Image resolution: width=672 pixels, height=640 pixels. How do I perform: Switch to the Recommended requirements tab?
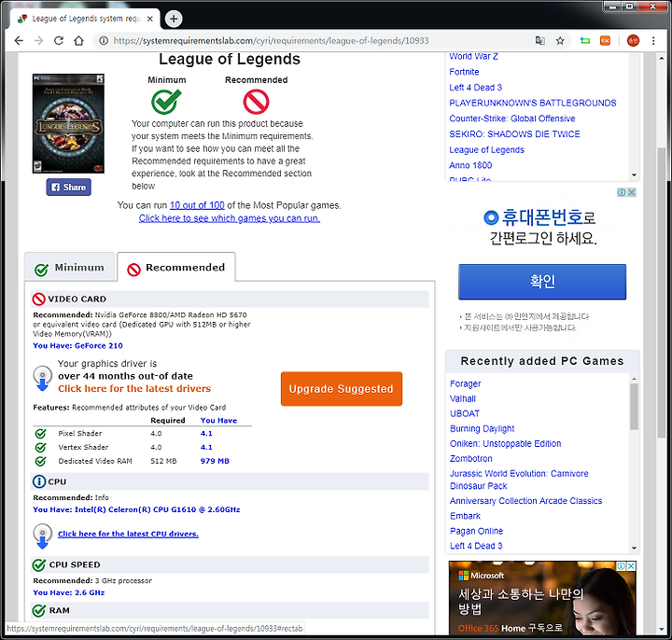click(176, 267)
